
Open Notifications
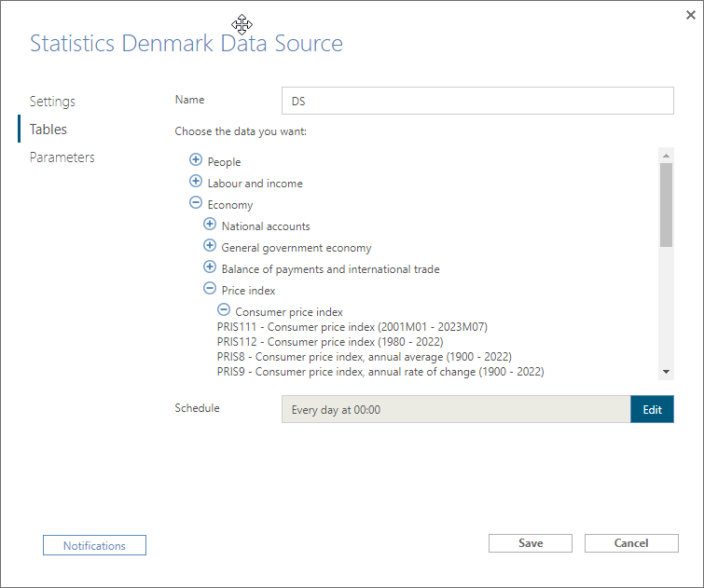[94, 545]
